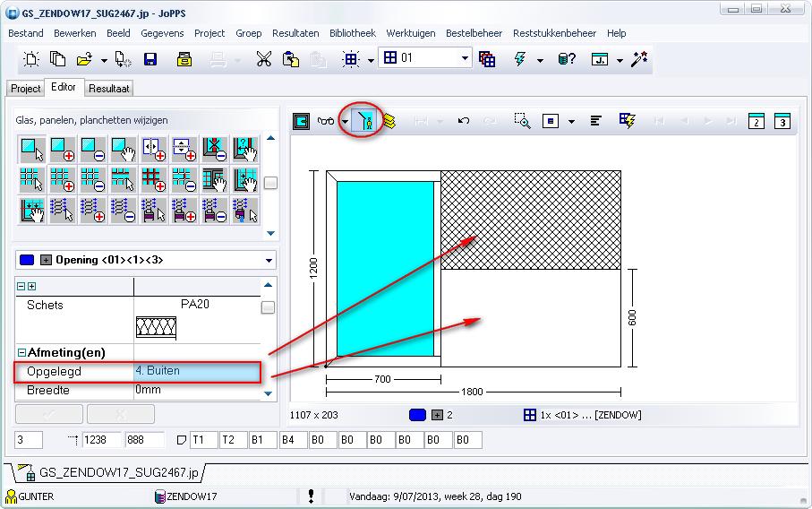This screenshot has height=509, width=812.
Task: Click the T1 code field
Action: click(203, 440)
